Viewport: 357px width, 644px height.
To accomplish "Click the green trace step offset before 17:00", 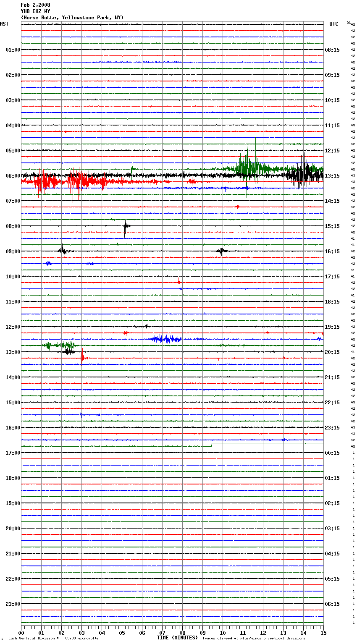I will (x=212, y=445).
